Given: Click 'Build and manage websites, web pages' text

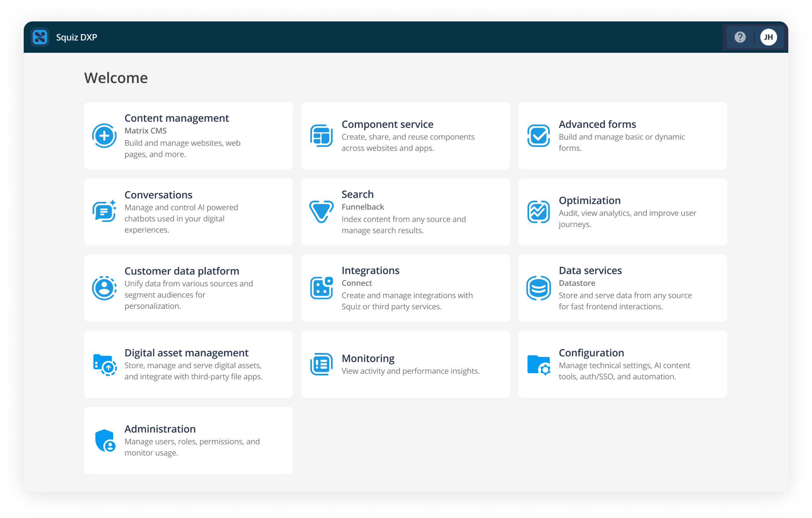Looking at the screenshot, I should click(x=182, y=148).
